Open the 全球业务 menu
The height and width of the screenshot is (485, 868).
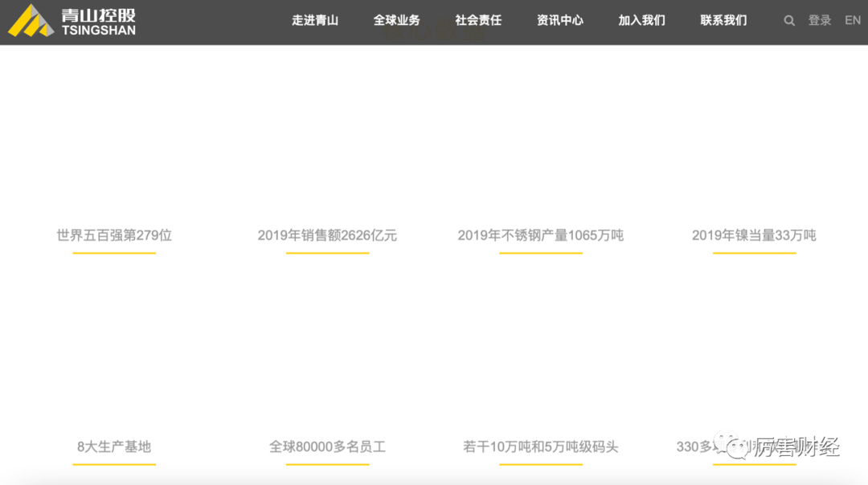click(x=396, y=20)
